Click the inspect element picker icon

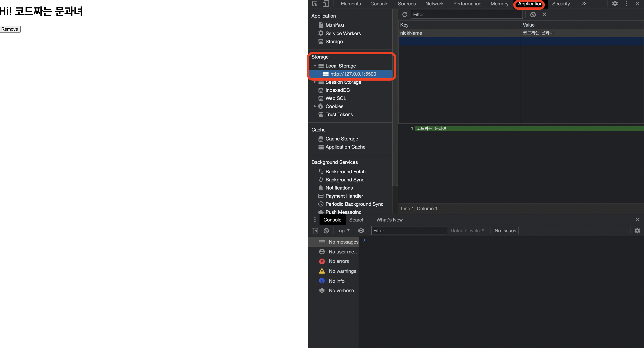(x=315, y=4)
